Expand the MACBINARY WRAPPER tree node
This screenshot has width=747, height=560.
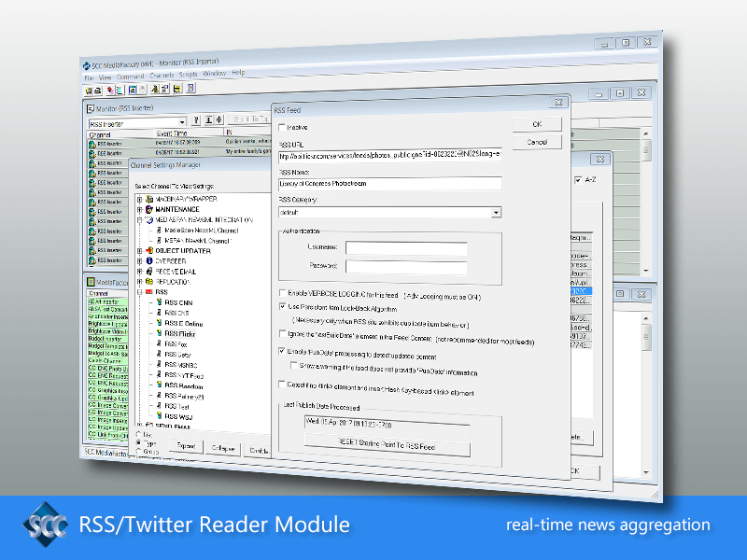(139, 199)
